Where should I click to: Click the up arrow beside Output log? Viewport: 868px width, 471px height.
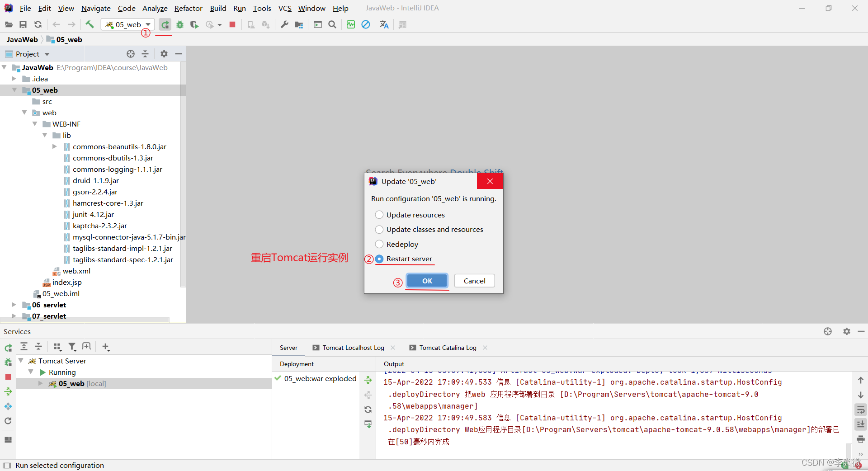tap(861, 380)
